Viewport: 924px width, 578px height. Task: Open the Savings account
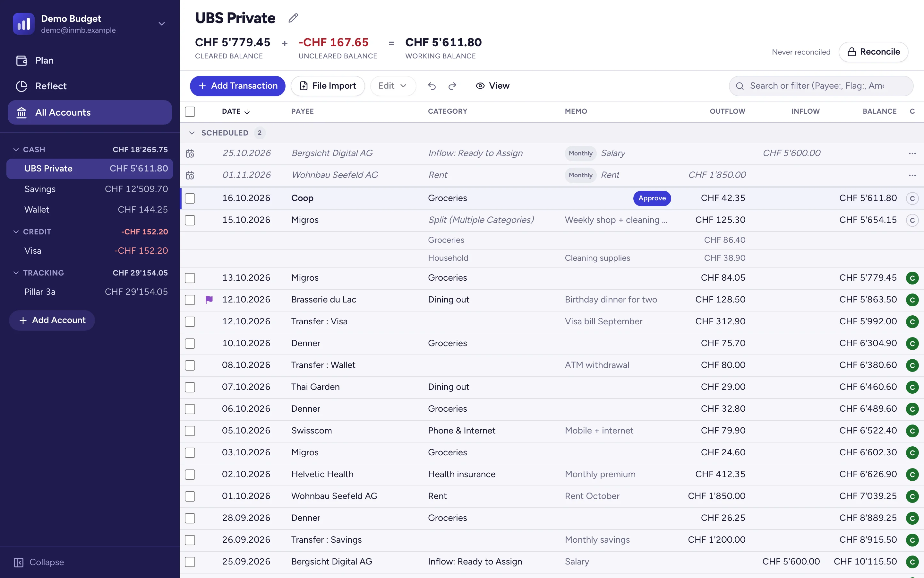click(x=90, y=189)
